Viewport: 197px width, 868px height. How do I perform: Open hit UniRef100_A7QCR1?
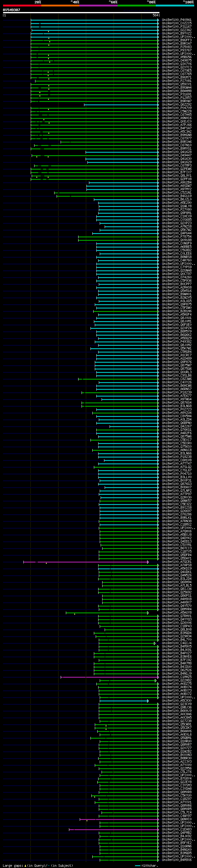176,562
